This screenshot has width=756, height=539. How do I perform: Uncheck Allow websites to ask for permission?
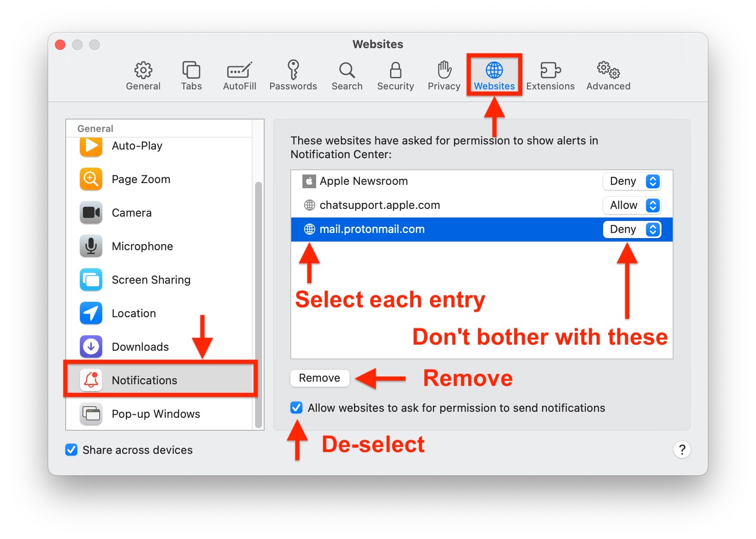[296, 407]
